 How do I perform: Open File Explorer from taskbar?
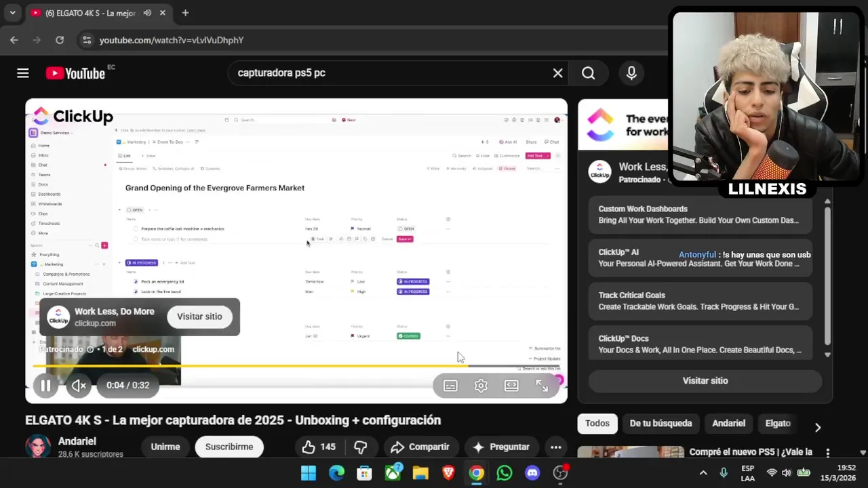[420, 473]
